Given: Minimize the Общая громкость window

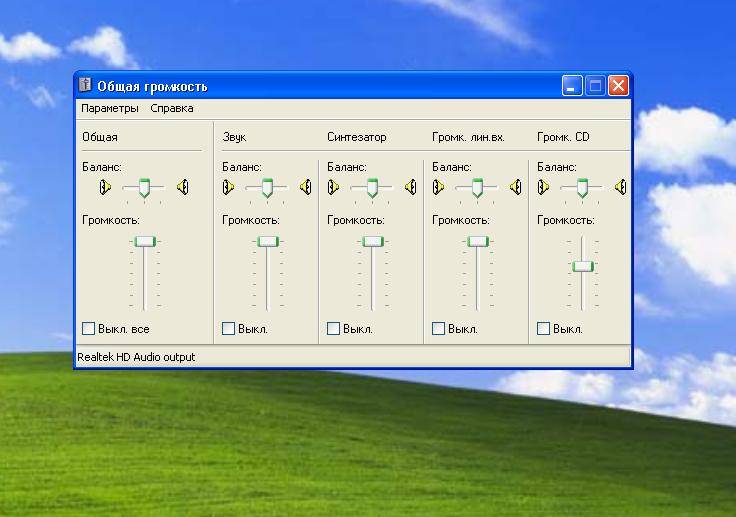Looking at the screenshot, I should 572,86.
